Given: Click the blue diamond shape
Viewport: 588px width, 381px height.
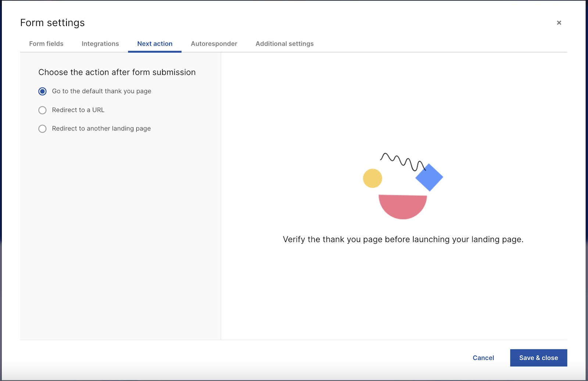Looking at the screenshot, I should 429,178.
